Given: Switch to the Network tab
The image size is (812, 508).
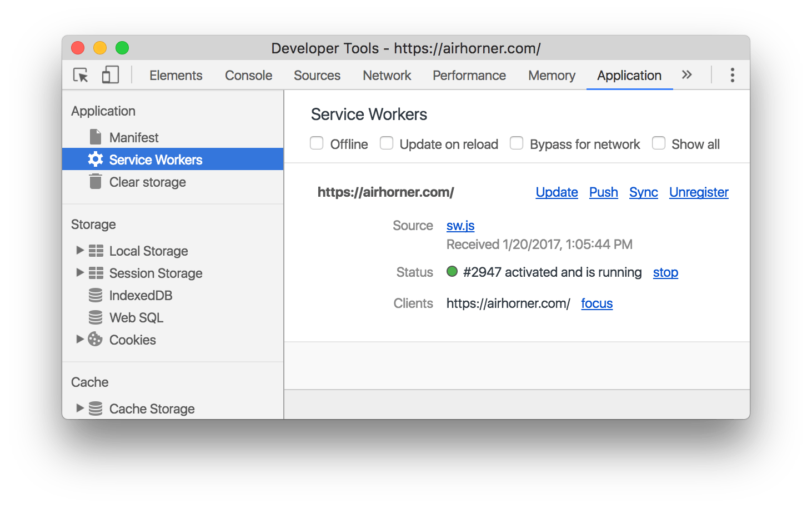Looking at the screenshot, I should pos(387,75).
